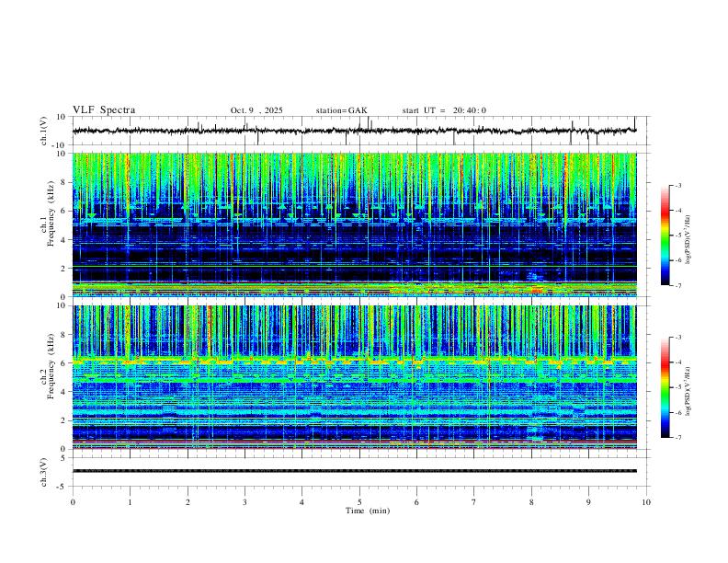Click the ch.1 voltage waveform trace
Image resolution: width=728 pixels, height=563 pixels.
pos(354,131)
